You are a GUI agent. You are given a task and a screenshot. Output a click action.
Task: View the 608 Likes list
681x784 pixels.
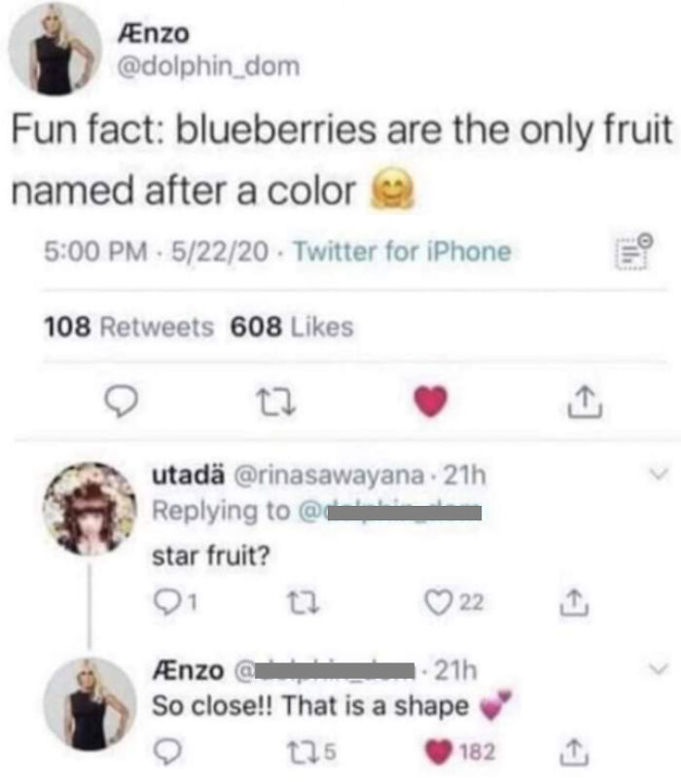point(292,327)
